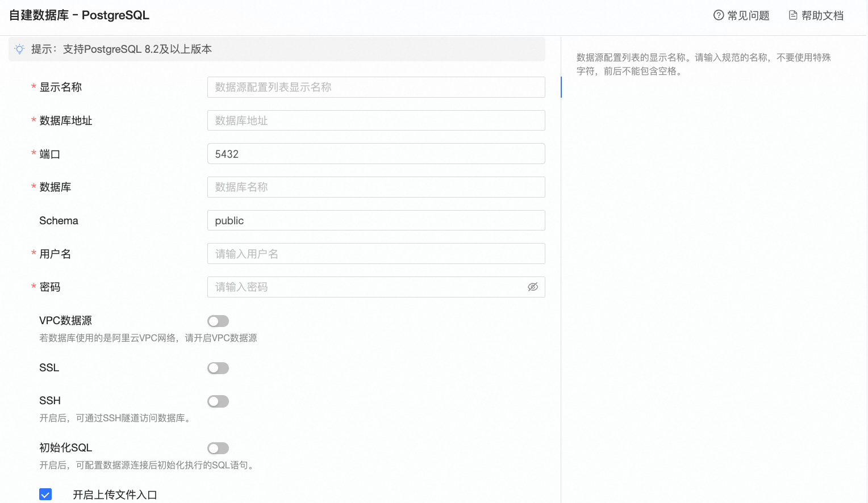
Task: Click the 自建数据库 - PostgreSQL title
Action: coord(79,15)
